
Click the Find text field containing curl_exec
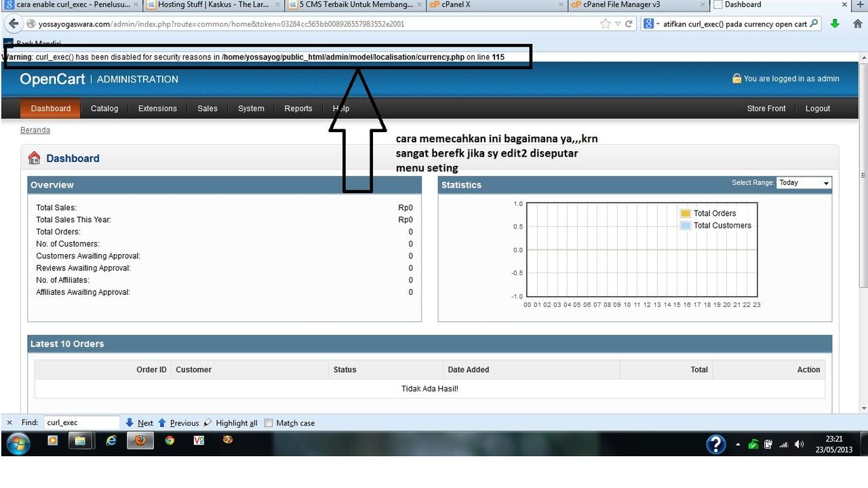pyautogui.click(x=81, y=422)
